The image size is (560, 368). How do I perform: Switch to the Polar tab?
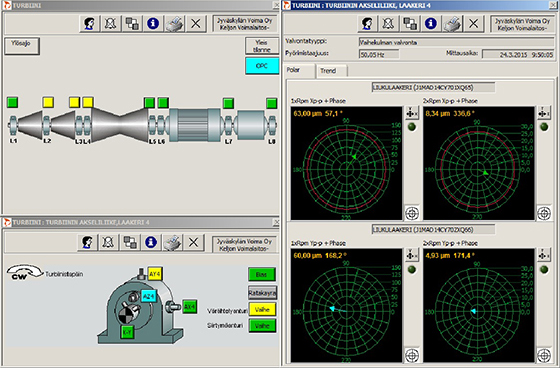coord(300,71)
